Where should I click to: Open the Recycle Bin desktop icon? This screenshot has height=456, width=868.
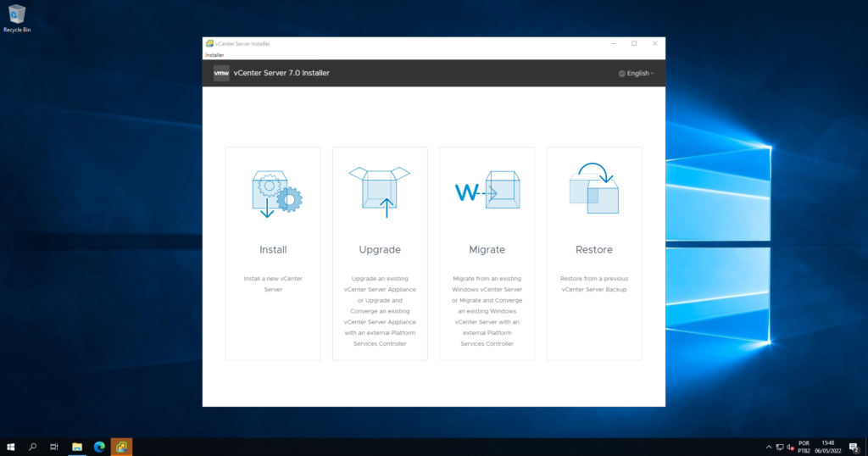point(17,19)
